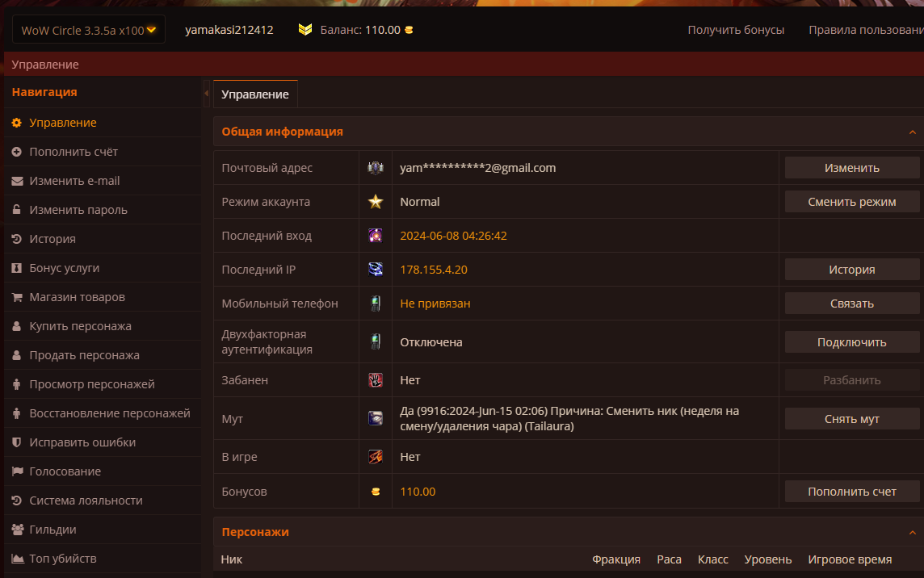The height and width of the screenshot is (578, 924).
Task: Click the icon in the В игре row
Action: [x=376, y=457]
